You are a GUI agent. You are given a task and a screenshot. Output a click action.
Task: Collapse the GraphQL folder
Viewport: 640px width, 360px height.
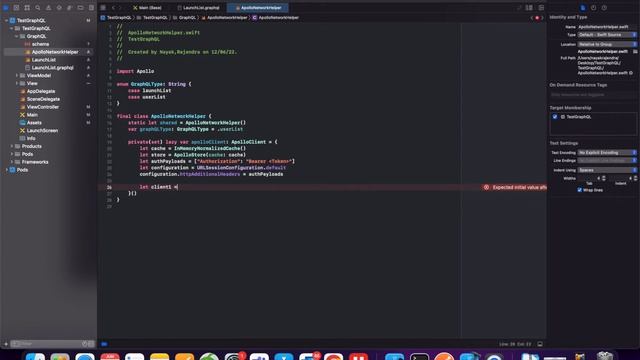(17, 36)
